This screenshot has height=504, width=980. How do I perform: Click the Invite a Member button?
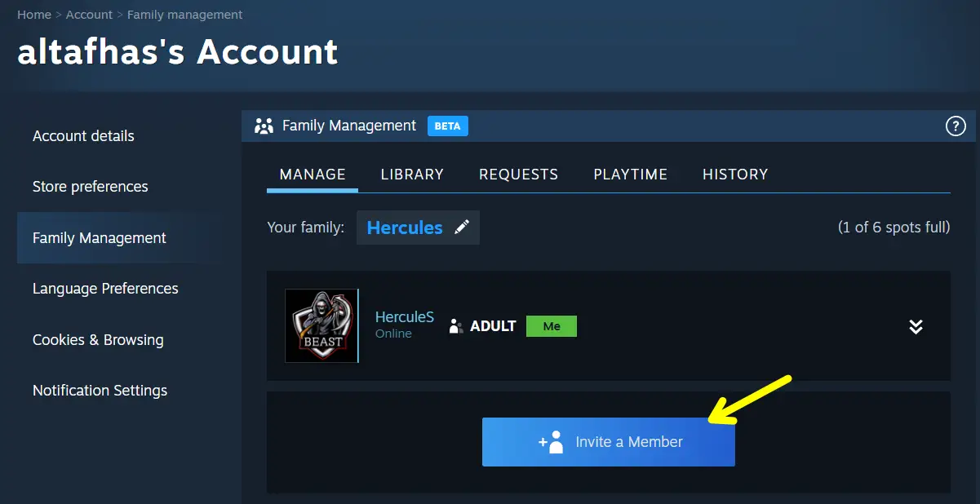coord(608,441)
